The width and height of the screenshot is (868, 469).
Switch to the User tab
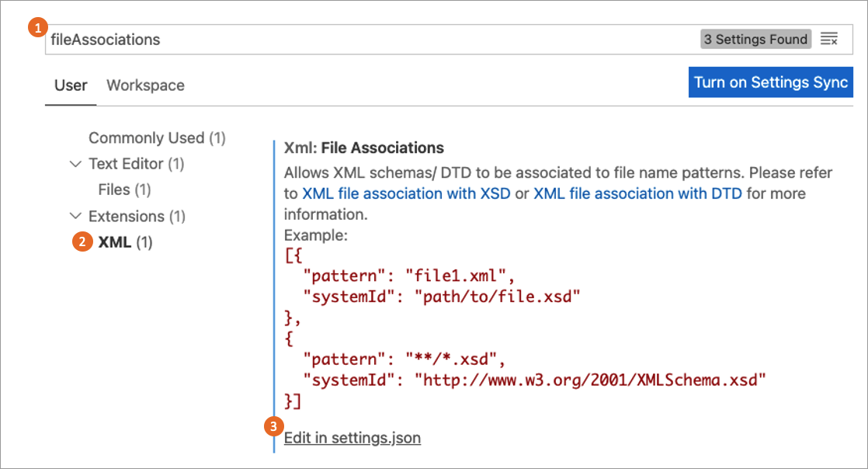point(71,85)
